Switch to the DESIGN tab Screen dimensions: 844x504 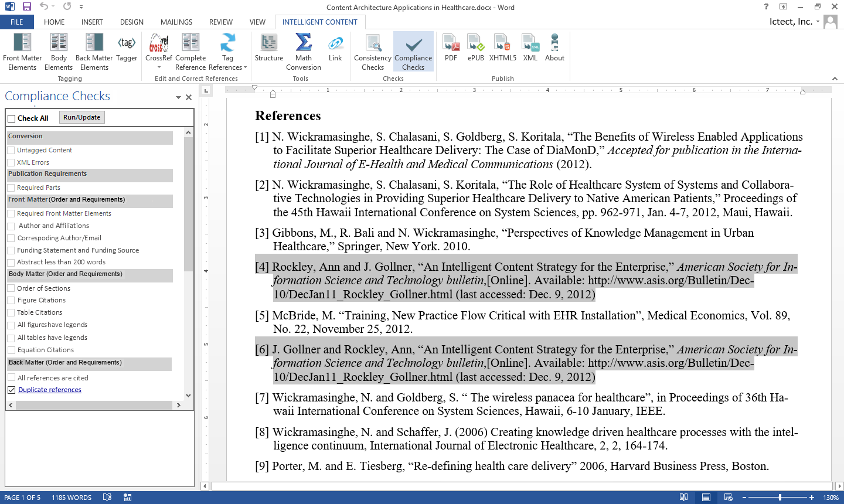pyautogui.click(x=132, y=22)
